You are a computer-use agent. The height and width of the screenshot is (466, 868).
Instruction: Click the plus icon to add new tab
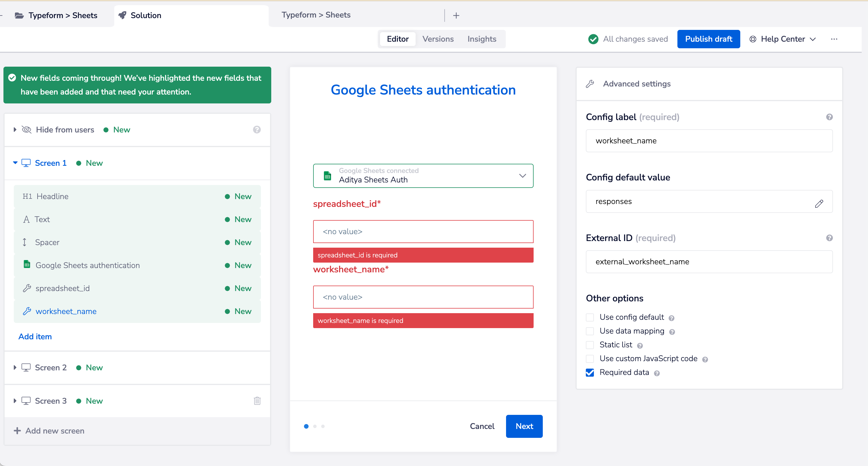pos(456,16)
